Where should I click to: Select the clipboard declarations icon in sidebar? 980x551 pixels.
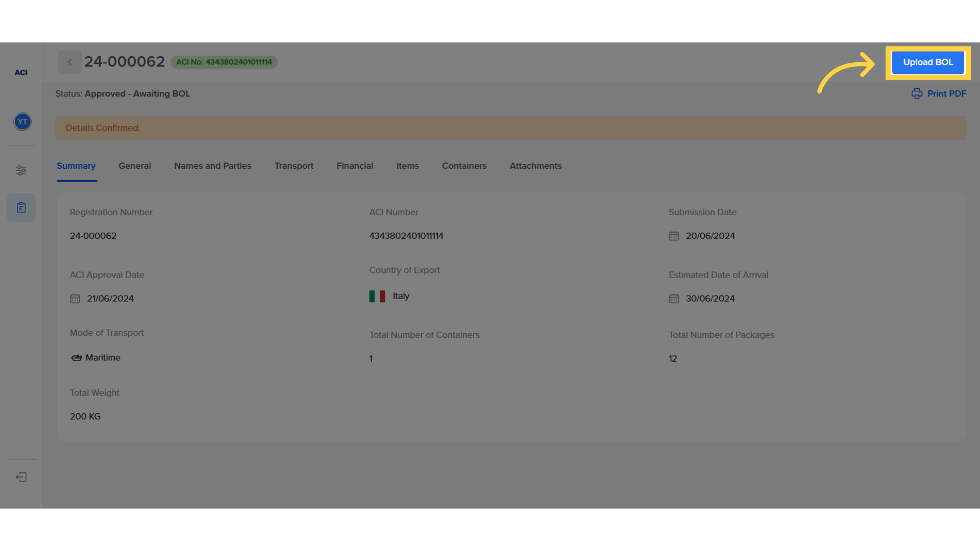click(x=21, y=207)
